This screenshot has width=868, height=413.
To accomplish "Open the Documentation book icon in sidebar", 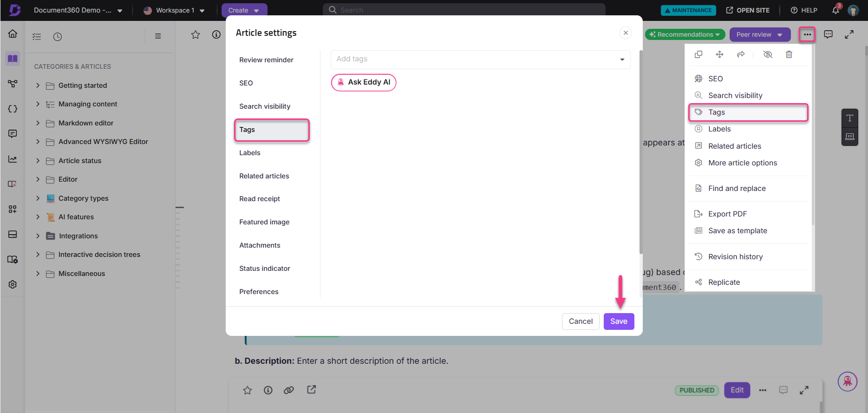I will [x=13, y=59].
